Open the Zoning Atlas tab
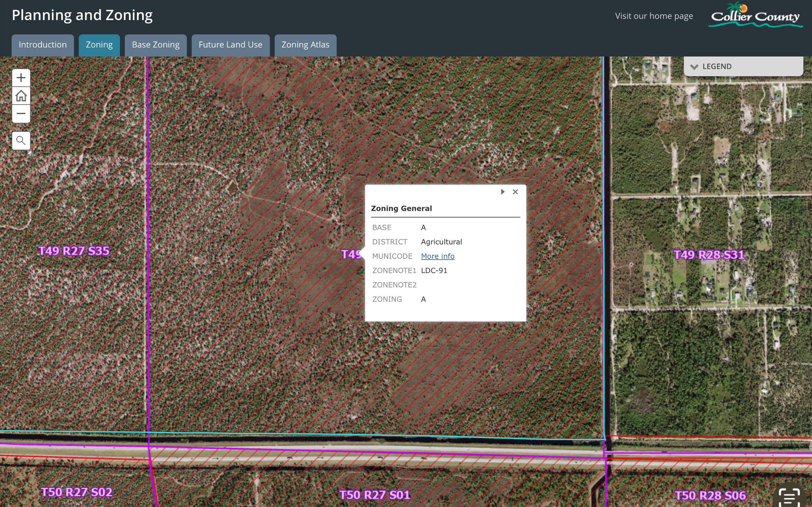The height and width of the screenshot is (507, 812). pyautogui.click(x=305, y=45)
